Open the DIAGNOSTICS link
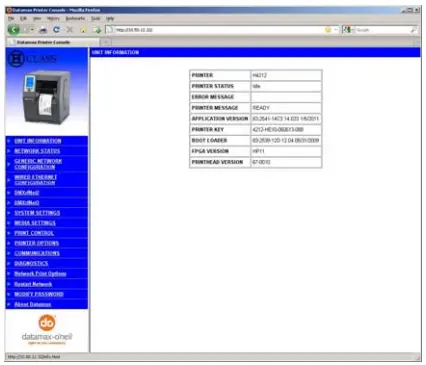 point(31,263)
